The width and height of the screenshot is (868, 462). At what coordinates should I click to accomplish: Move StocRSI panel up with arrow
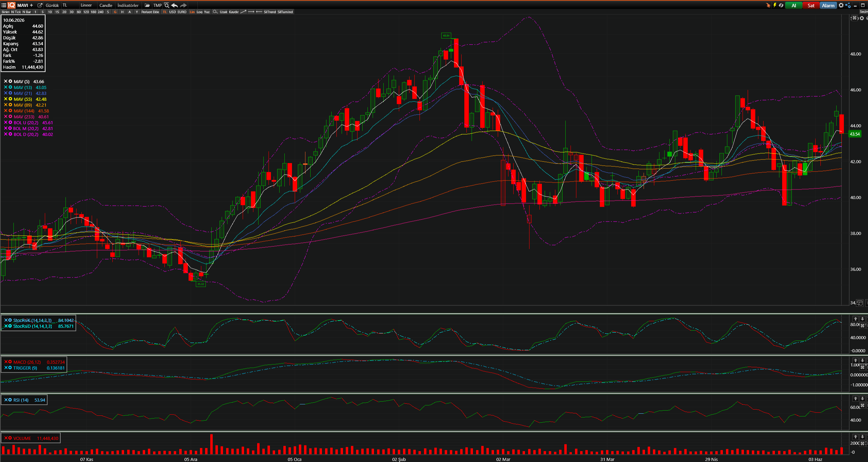855,319
